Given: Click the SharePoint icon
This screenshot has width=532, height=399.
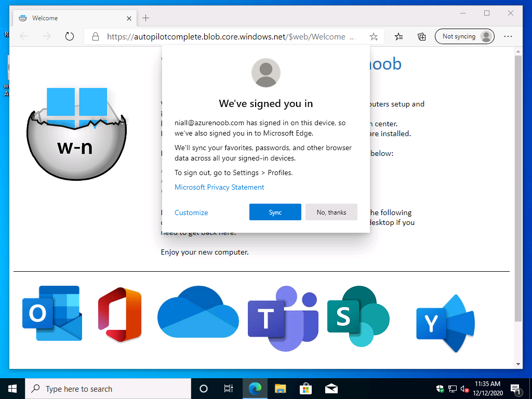Looking at the screenshot, I should [x=358, y=316].
